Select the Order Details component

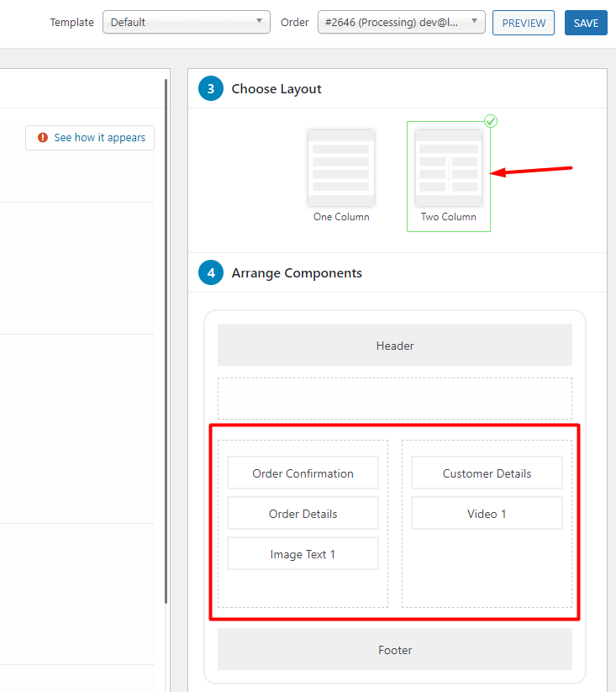[303, 513]
